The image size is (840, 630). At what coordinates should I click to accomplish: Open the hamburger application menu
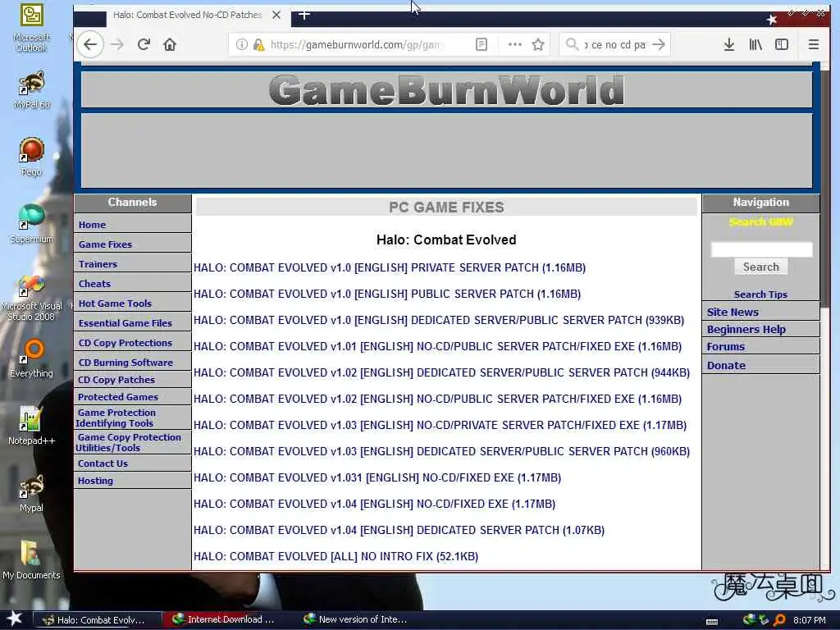click(813, 44)
